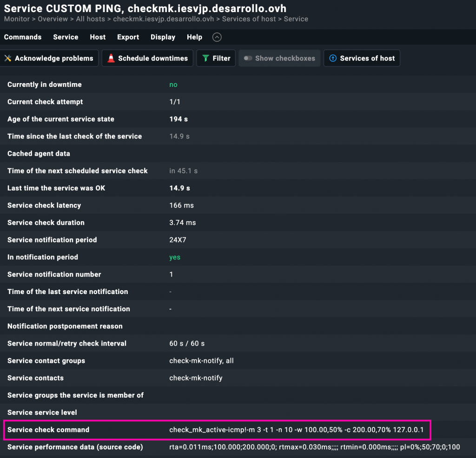Open the Host dropdown menu
This screenshot has width=476, height=458.
click(x=98, y=37)
